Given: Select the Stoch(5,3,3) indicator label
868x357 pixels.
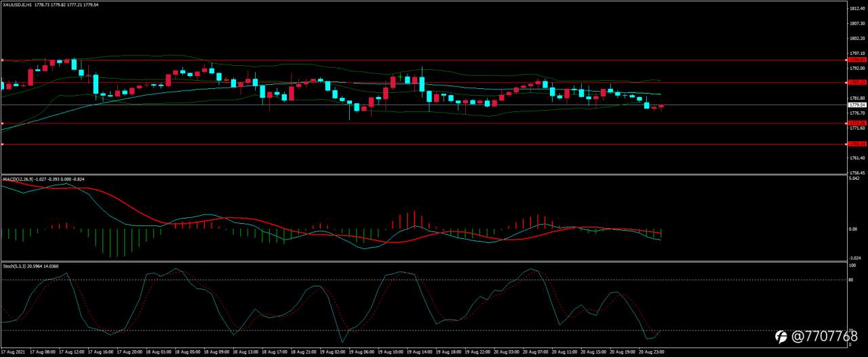Looking at the screenshot, I should tap(12, 266).
